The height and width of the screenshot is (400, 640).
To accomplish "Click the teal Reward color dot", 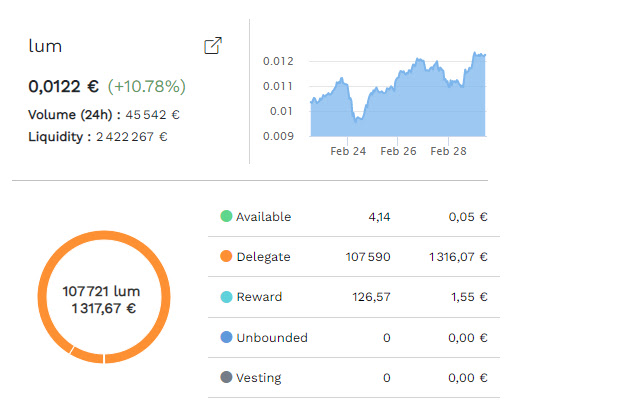I will coord(226,297).
